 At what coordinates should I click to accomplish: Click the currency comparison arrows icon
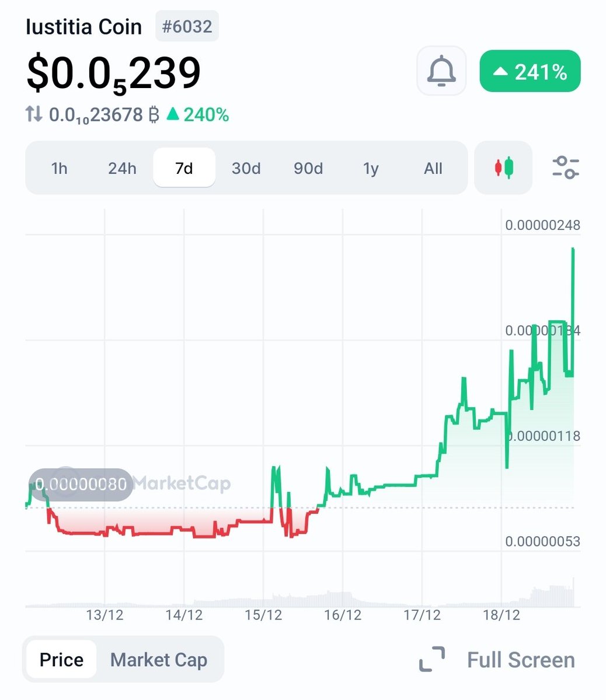coord(34,114)
